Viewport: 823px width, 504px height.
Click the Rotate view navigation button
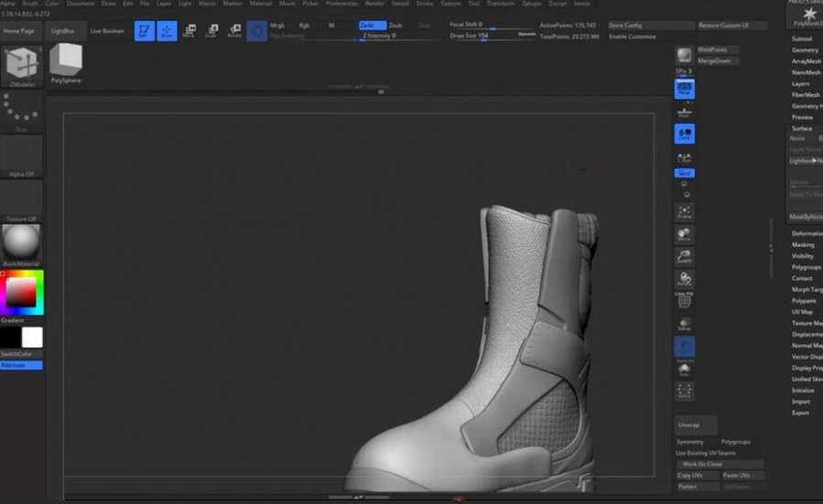coord(685,279)
